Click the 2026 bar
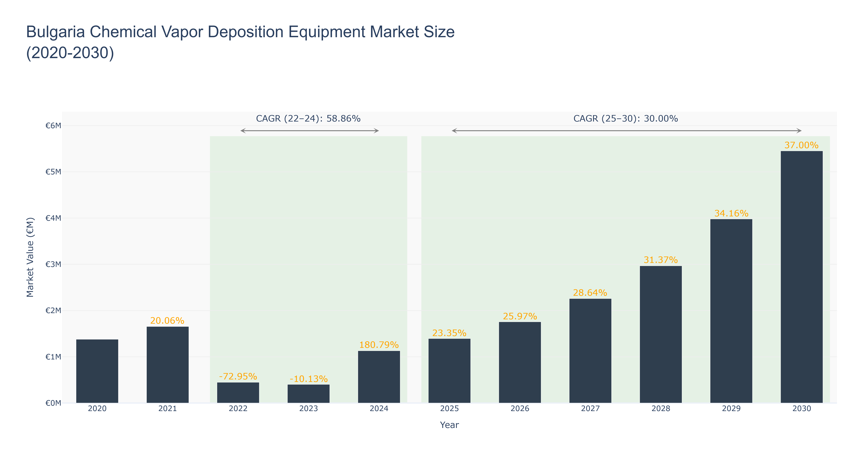 (520, 362)
